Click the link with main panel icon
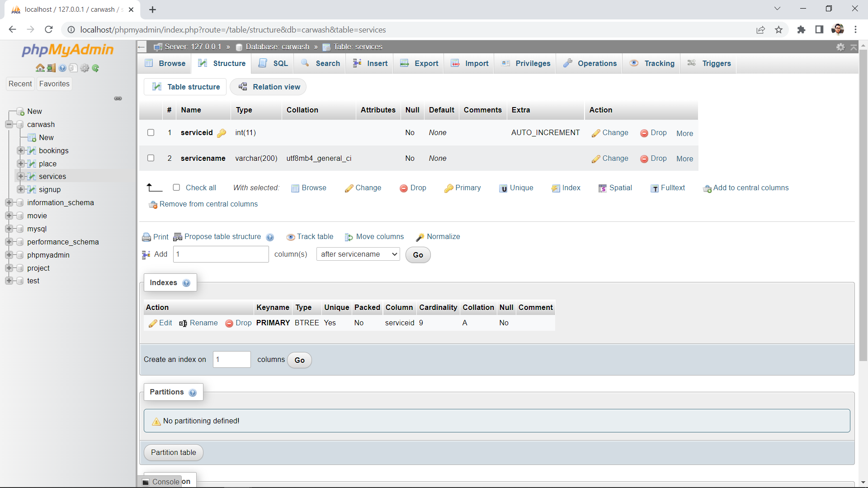This screenshot has height=488, width=868. [118, 99]
